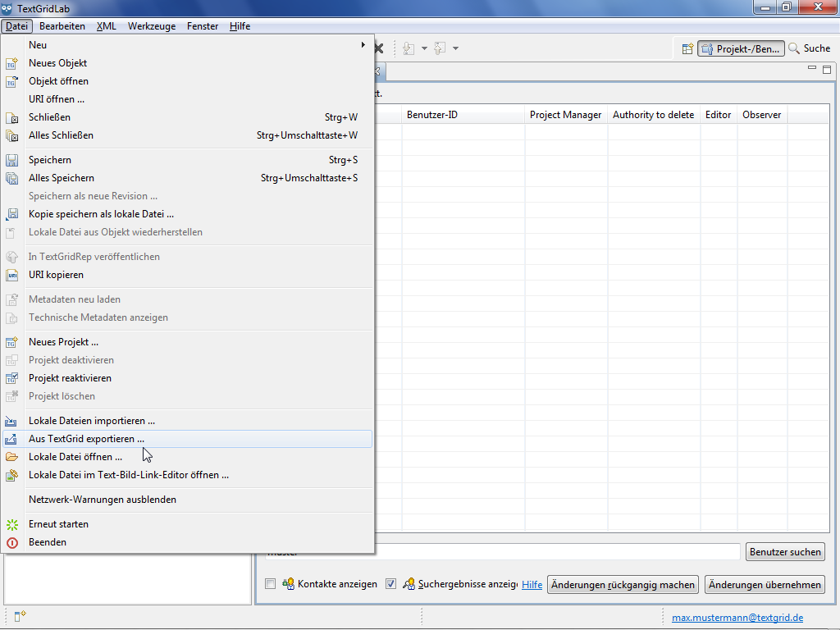Expand the Neu submenu arrow
Viewport: 840px width, 630px height.
coord(363,45)
